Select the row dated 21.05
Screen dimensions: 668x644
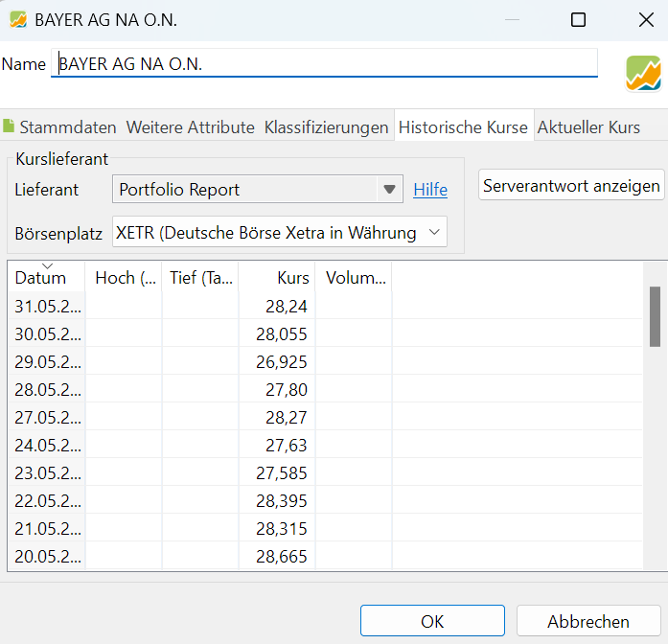326,529
